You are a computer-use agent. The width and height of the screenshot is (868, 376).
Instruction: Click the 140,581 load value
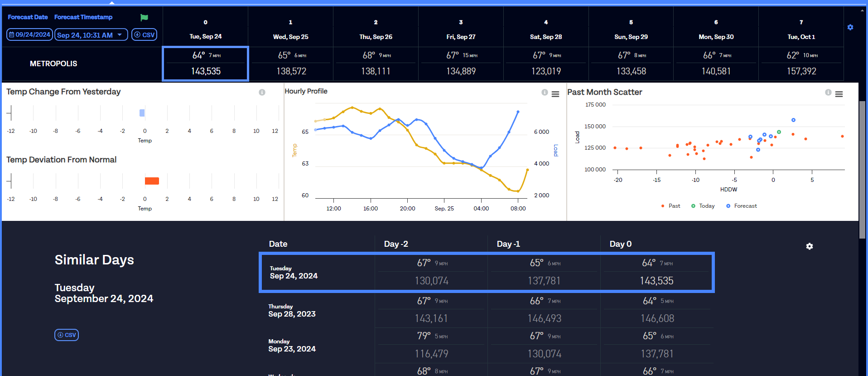tap(716, 71)
